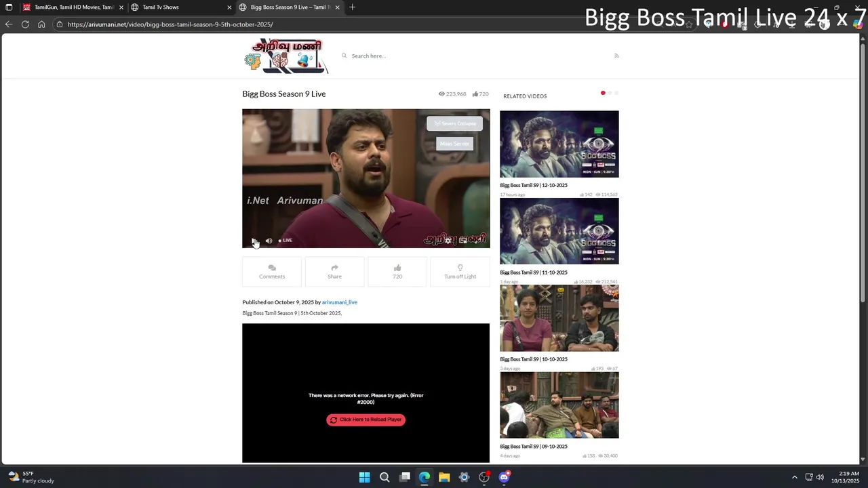Open the volume control in system tray
This screenshot has height=488, width=868.
point(820,477)
